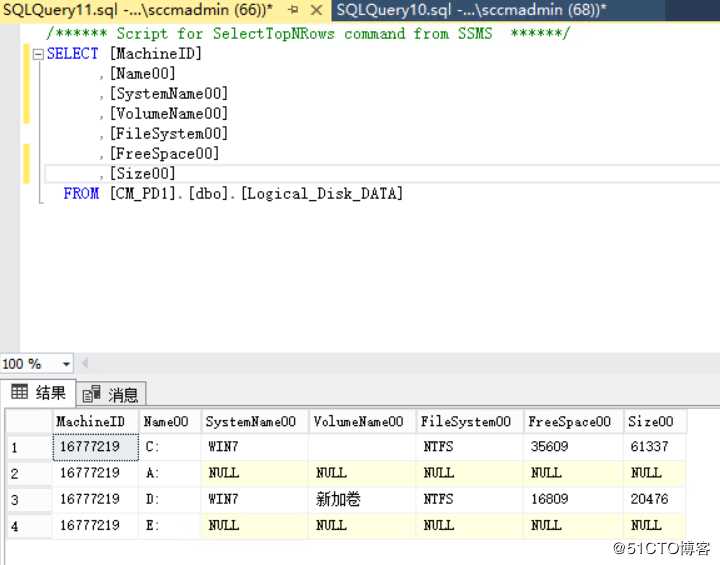Click the FROM keyword in editor
Image resolution: width=720 pixels, height=565 pixels.
tap(81, 193)
